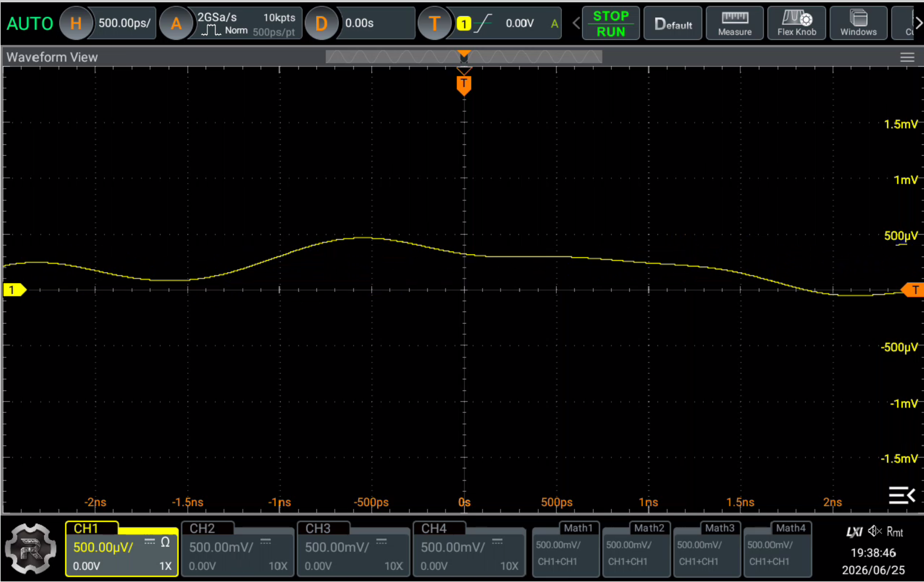Screen dimensions: 924x582
Task: Click the CH3 10X probe ratio
Action: 394,566
